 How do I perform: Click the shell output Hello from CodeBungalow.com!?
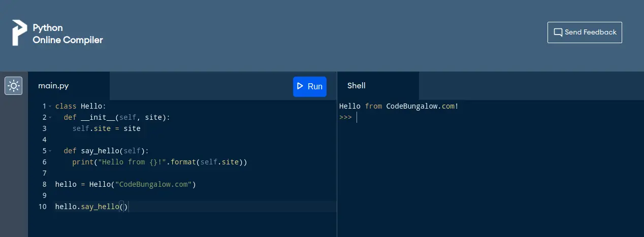coord(399,107)
